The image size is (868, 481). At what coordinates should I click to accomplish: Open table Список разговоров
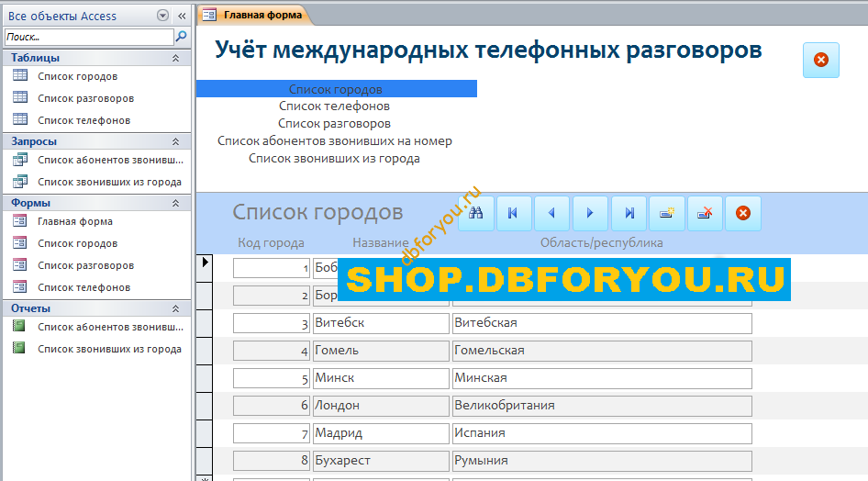(x=85, y=98)
